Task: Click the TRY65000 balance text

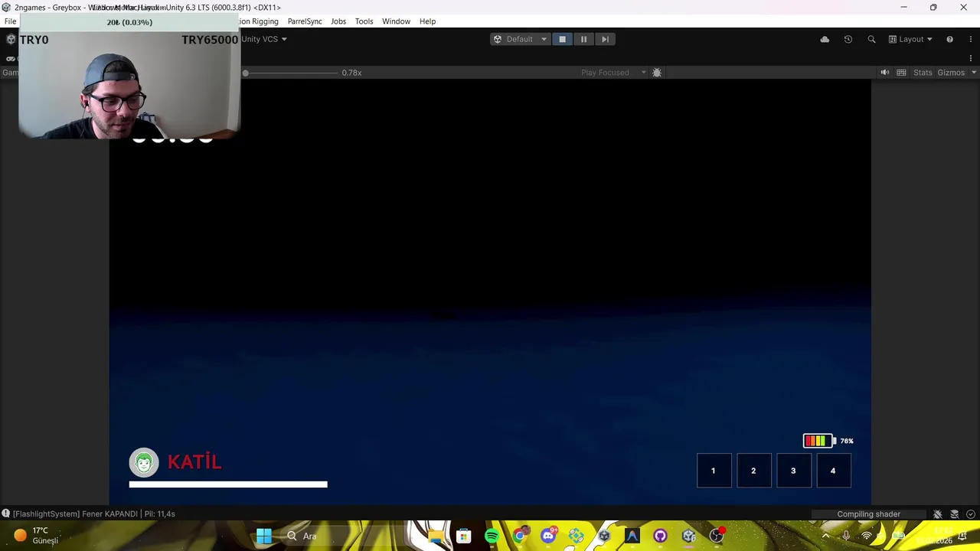Action: [210, 40]
